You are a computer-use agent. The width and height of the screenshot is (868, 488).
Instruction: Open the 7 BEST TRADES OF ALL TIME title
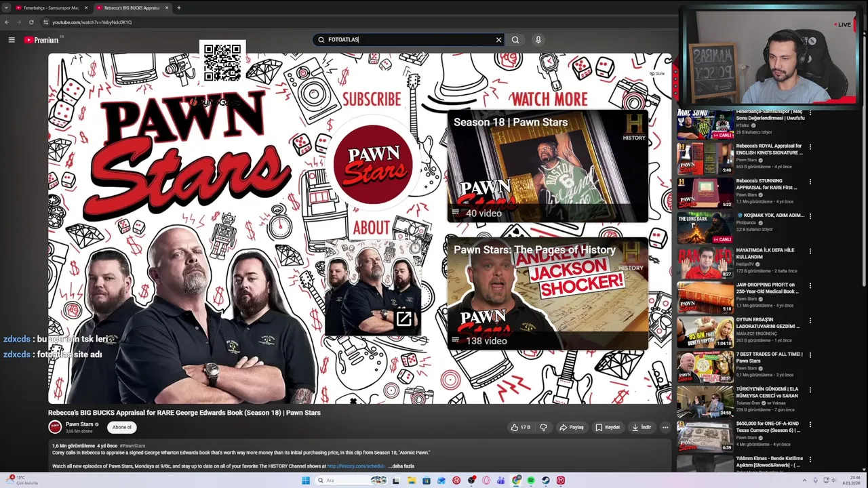pyautogui.click(x=769, y=357)
